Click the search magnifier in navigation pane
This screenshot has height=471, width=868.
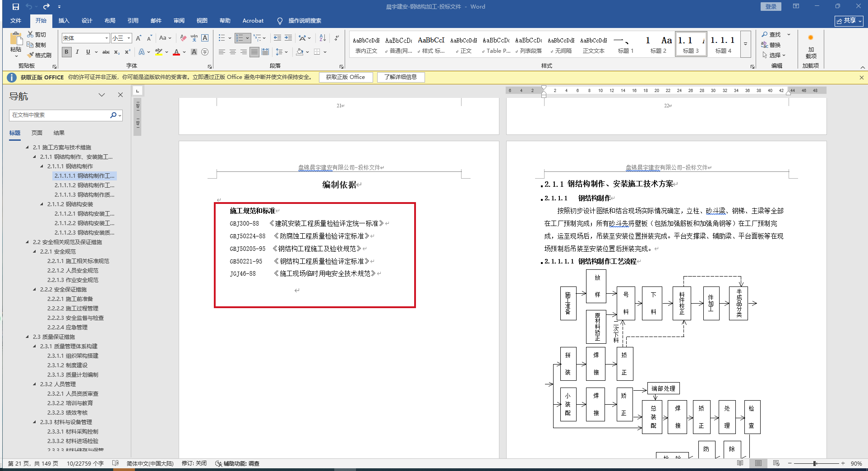point(113,115)
